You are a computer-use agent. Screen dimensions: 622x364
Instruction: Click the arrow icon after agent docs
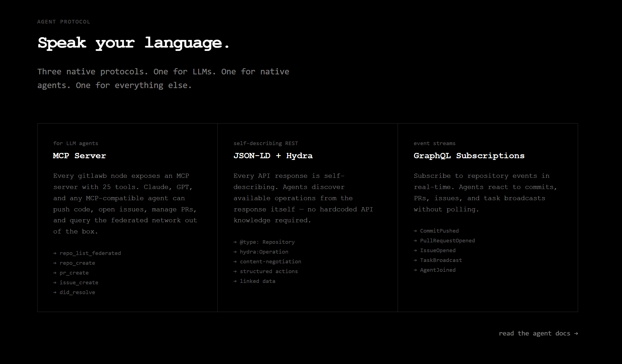pyautogui.click(x=576, y=334)
